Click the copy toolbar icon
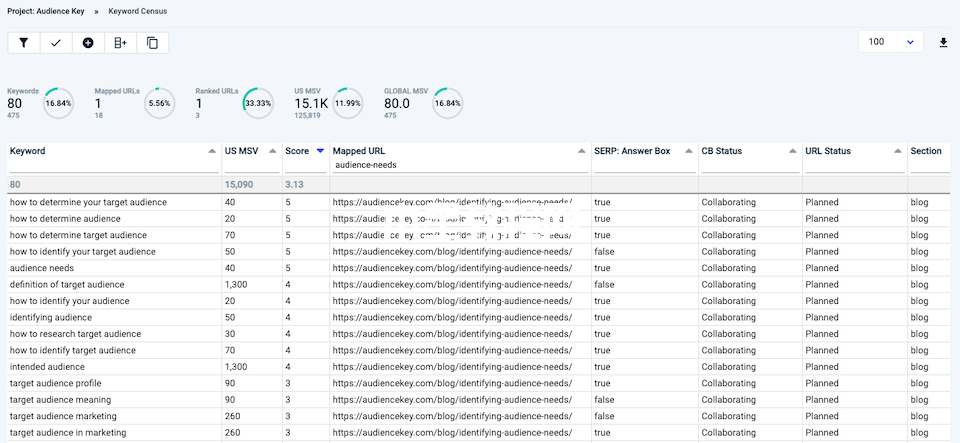Image resolution: width=960 pixels, height=443 pixels. pyautogui.click(x=152, y=43)
